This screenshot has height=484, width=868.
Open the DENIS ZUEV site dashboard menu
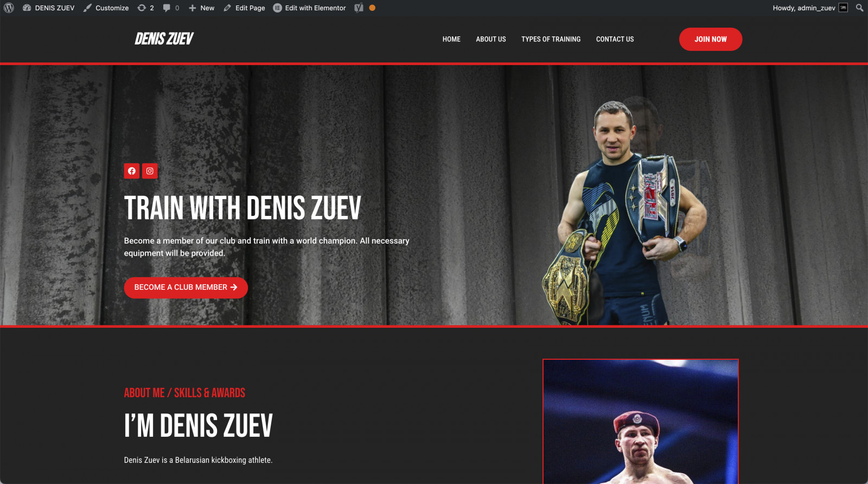point(49,8)
